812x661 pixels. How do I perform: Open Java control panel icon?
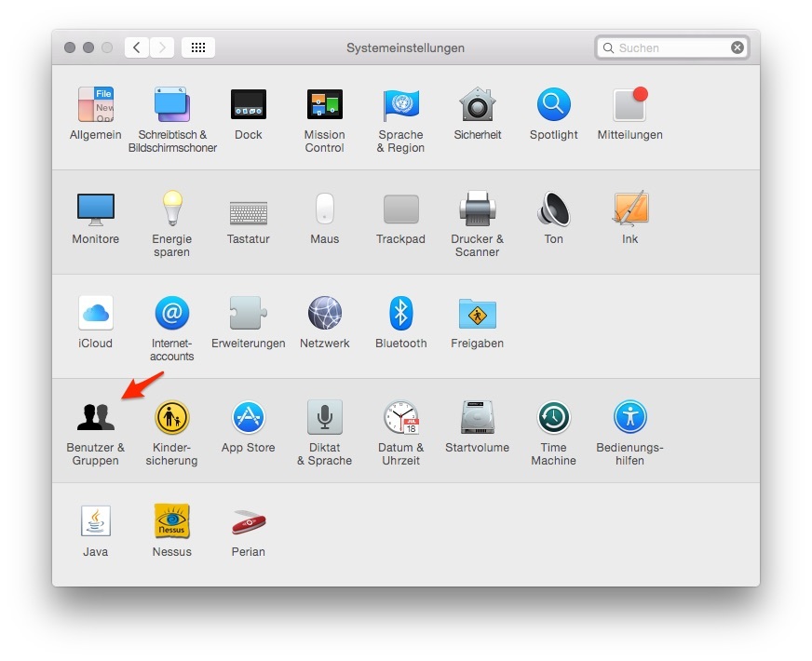click(x=95, y=522)
